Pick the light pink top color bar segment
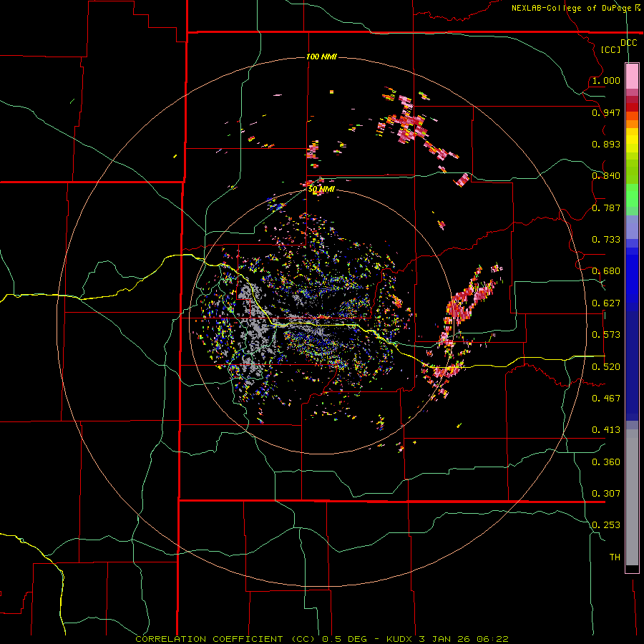This screenshot has width=644, height=644. [632, 77]
